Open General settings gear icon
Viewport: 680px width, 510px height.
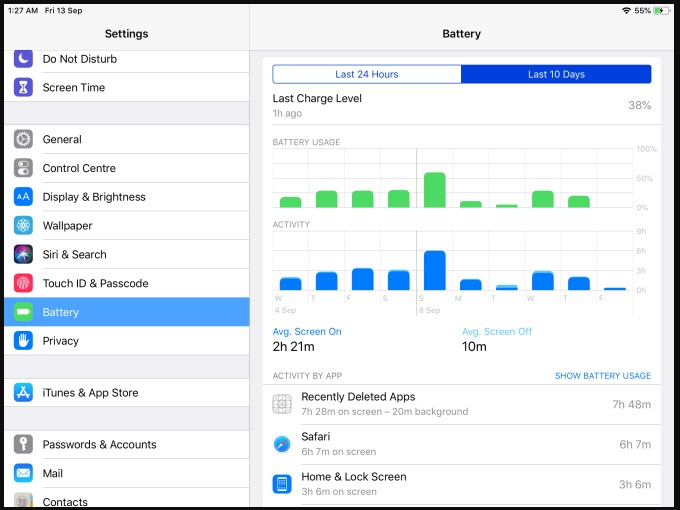pos(24,140)
